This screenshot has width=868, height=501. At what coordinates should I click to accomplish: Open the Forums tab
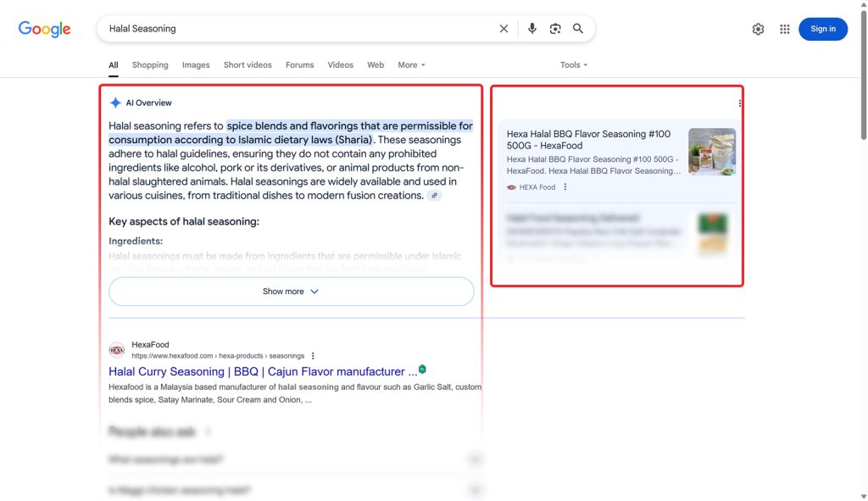(x=299, y=65)
